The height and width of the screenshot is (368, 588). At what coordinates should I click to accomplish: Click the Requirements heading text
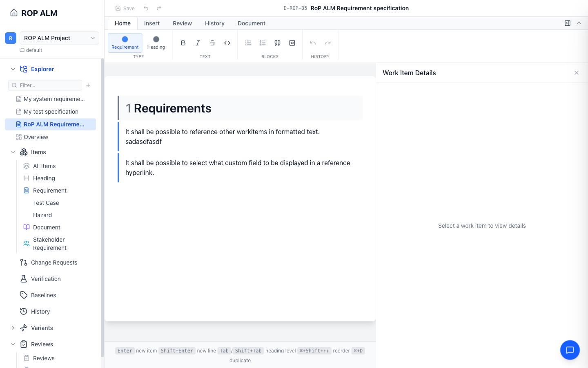(x=172, y=108)
